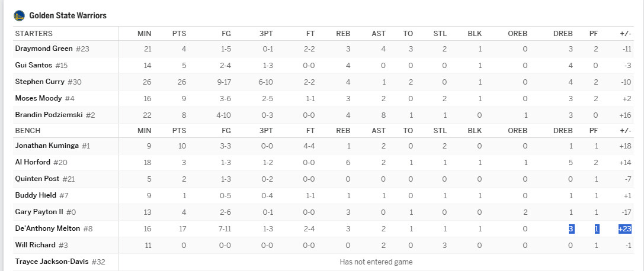Viewport: 644px width, 271px height.
Task: Open Stephen Curry's player link
Action: pos(40,82)
